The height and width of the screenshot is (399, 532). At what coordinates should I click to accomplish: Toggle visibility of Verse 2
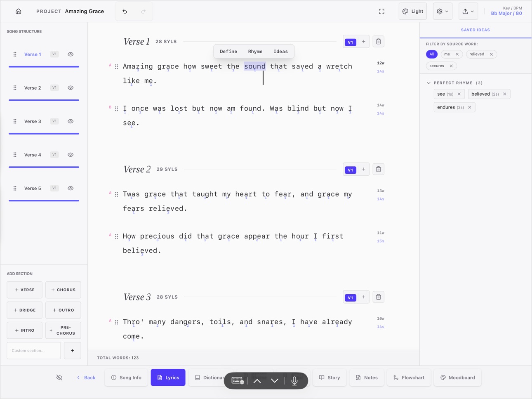(x=71, y=88)
